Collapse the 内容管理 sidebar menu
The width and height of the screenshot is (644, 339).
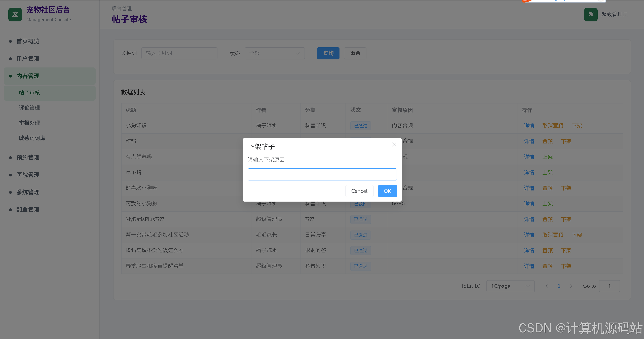click(x=50, y=76)
